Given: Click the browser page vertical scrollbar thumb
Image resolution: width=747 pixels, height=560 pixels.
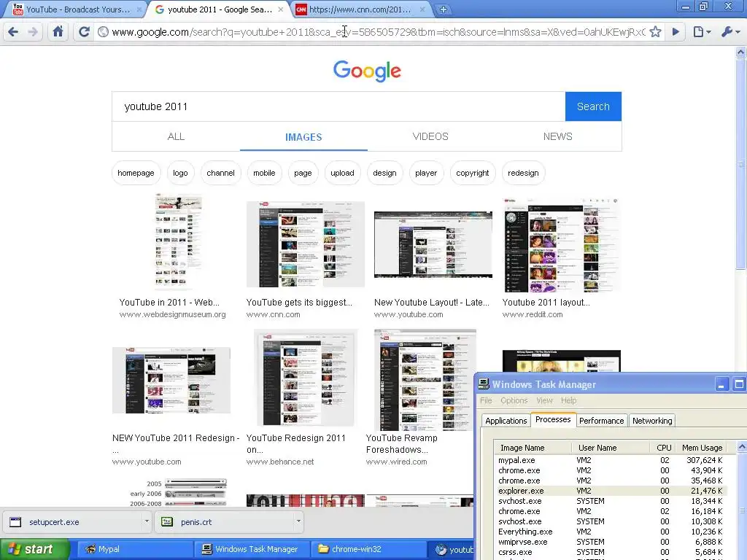Looking at the screenshot, I should click(x=741, y=164).
